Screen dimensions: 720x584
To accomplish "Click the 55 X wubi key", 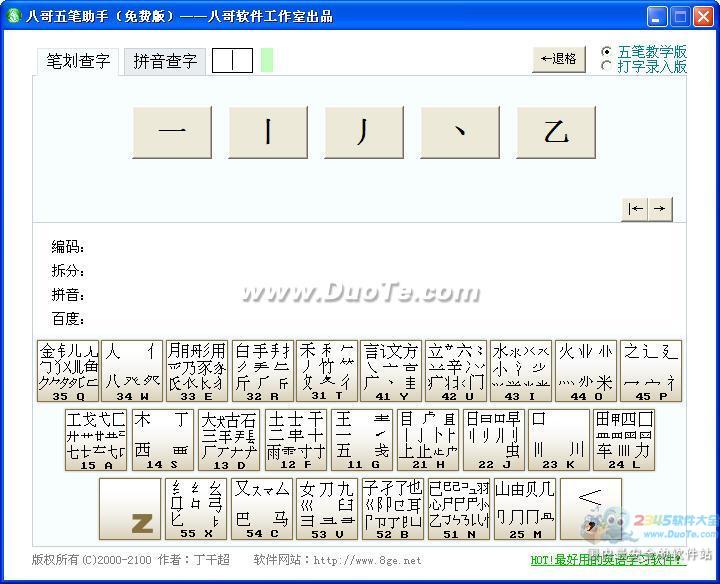I will [196, 509].
